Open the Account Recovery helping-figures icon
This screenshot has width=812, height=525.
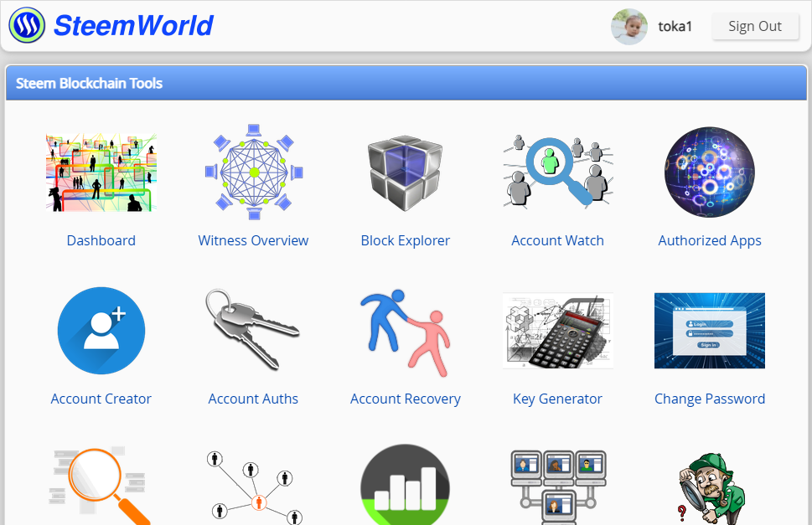(x=406, y=332)
